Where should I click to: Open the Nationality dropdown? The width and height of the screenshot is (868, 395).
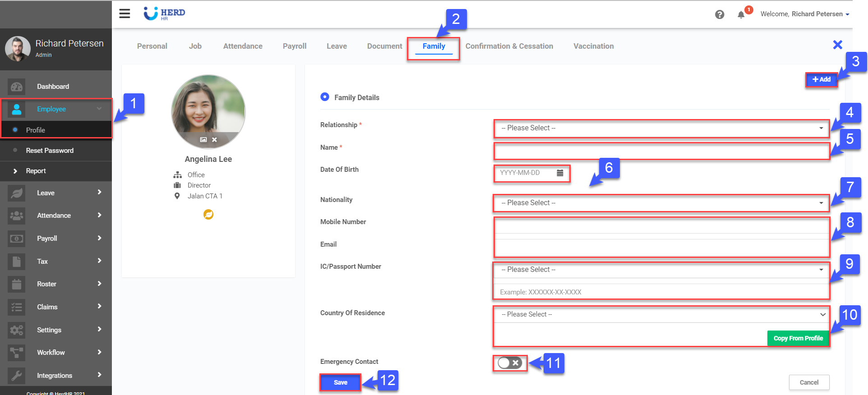point(661,203)
